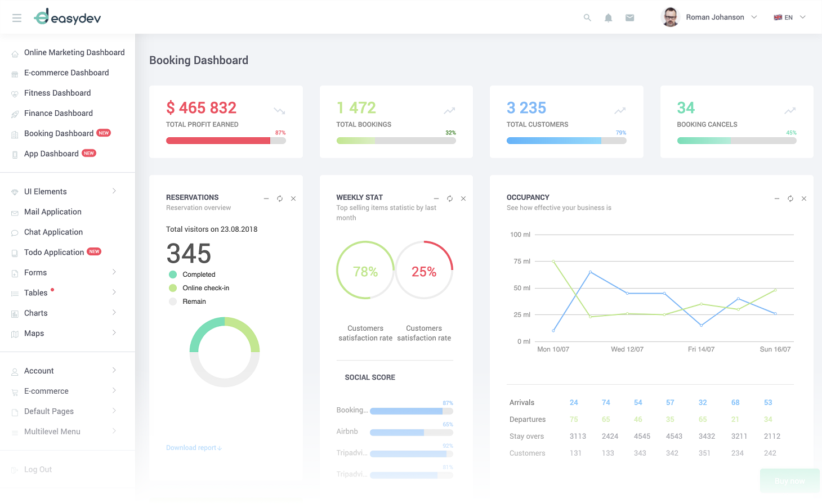Click the Total Profit Earned progress bar

226,141
